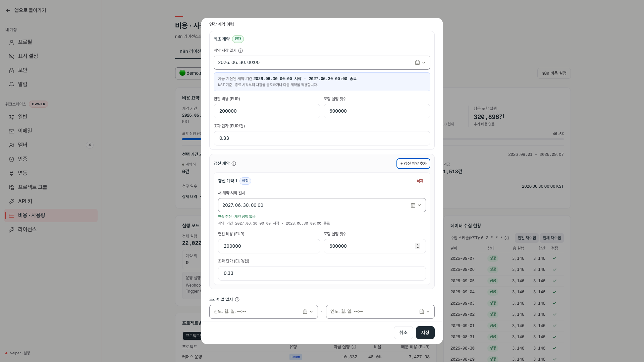Viewport: 644px width, 362px height.
Task: Click the 프로젝트 그룹 tree icon
Action: click(11, 187)
